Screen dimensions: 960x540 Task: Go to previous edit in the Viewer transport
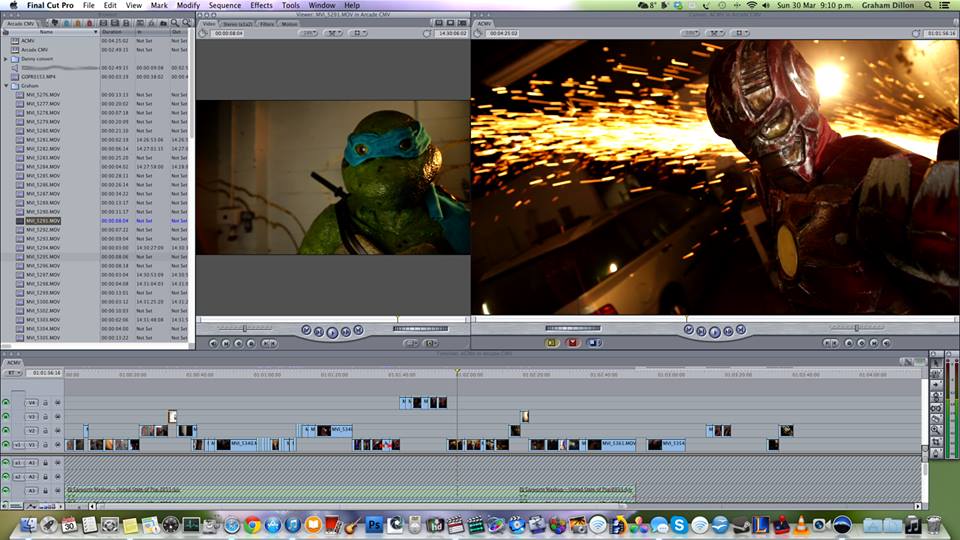(x=306, y=330)
